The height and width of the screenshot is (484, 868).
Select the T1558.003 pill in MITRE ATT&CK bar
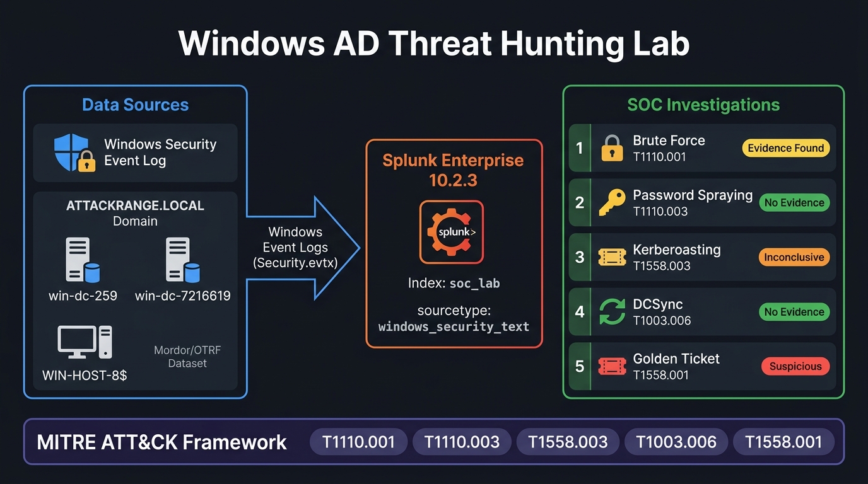pyautogui.click(x=568, y=442)
